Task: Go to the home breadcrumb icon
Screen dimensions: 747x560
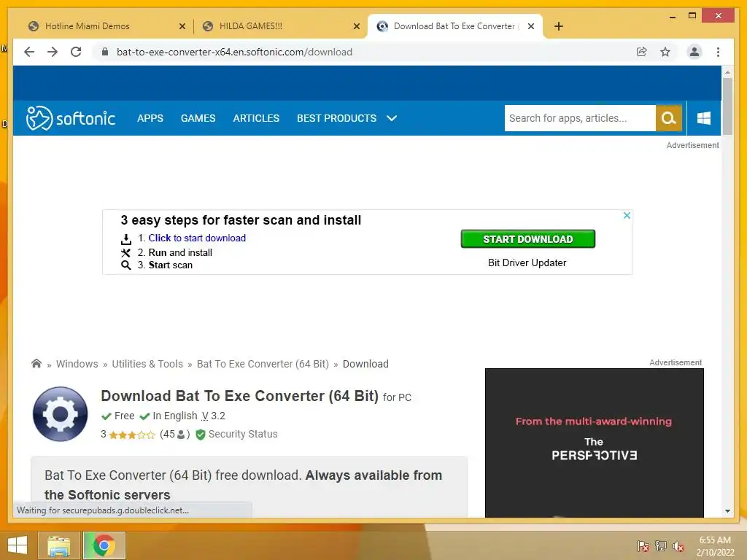Action: [x=36, y=364]
